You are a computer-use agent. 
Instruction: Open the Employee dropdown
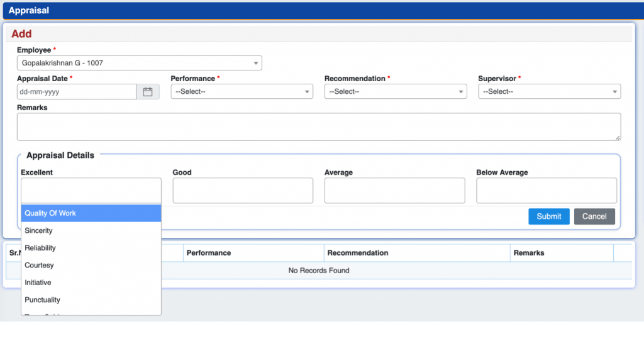click(x=139, y=63)
